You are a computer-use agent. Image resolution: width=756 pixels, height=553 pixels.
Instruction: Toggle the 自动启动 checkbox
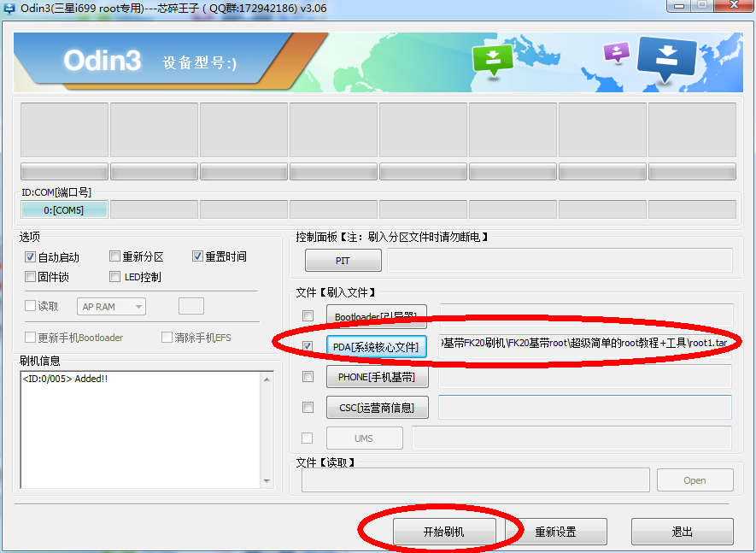pyautogui.click(x=31, y=256)
